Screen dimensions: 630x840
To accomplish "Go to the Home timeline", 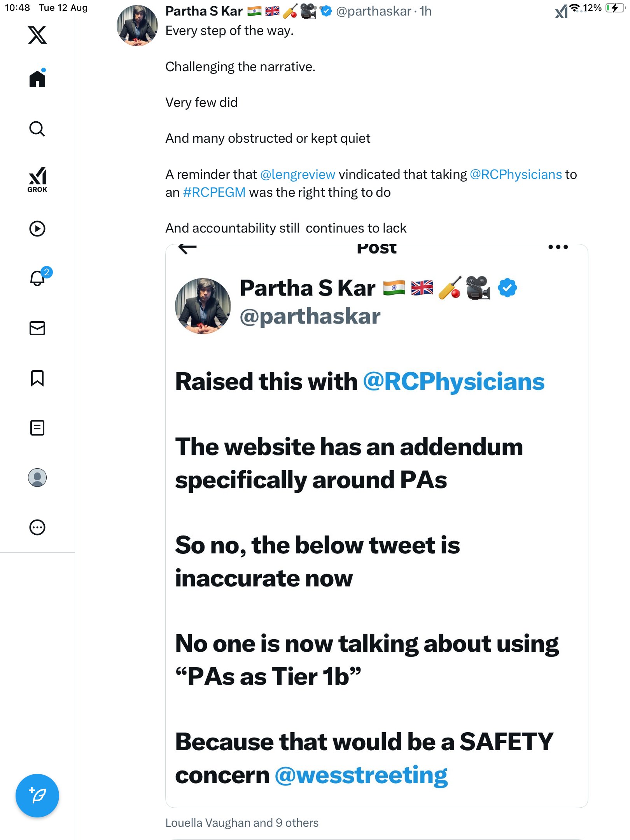I will pos(37,79).
